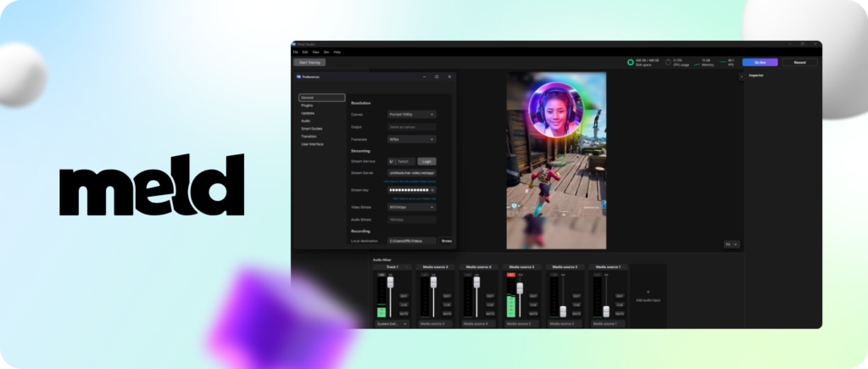Select Plugins in the Preferences sidebar
The width and height of the screenshot is (868, 369).
click(307, 105)
